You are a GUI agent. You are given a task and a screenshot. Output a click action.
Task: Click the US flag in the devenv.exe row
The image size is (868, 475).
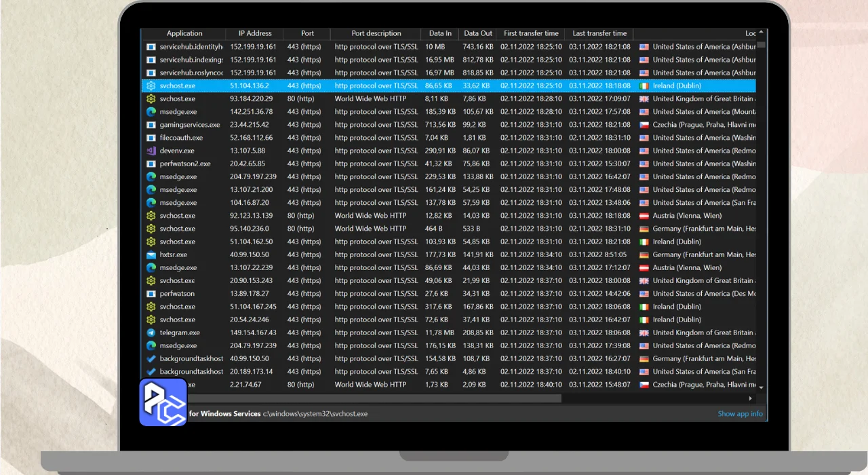(x=644, y=151)
